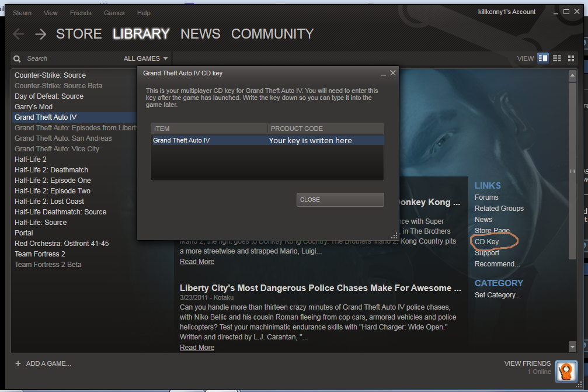Open the Recommend... link
588x392 pixels.
(497, 263)
